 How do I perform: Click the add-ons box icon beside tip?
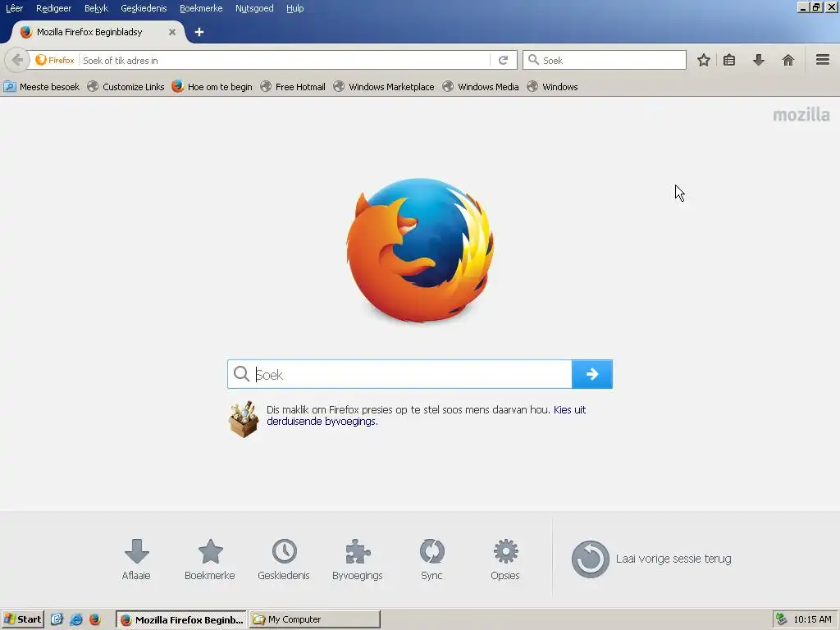pyautogui.click(x=244, y=419)
